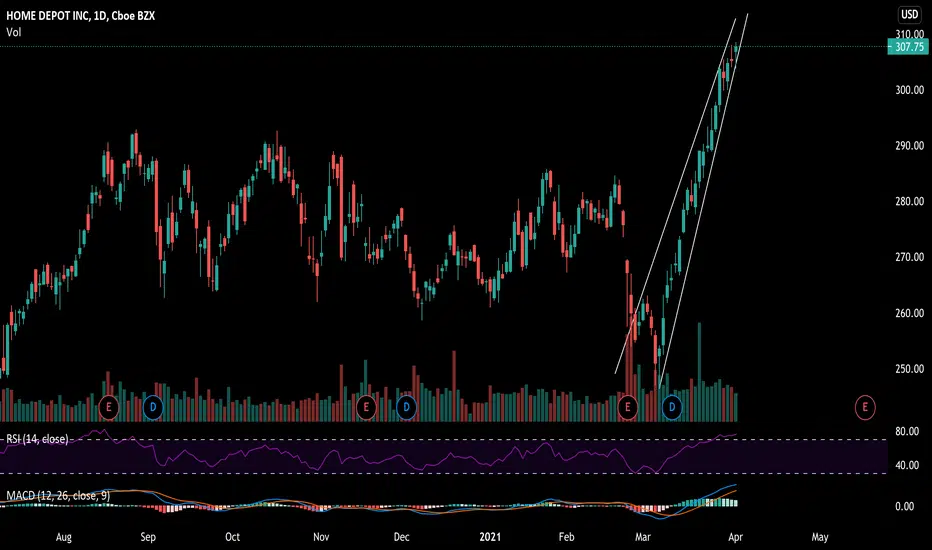Click the Aug label on time axis
The image size is (932, 550).
coord(64,537)
